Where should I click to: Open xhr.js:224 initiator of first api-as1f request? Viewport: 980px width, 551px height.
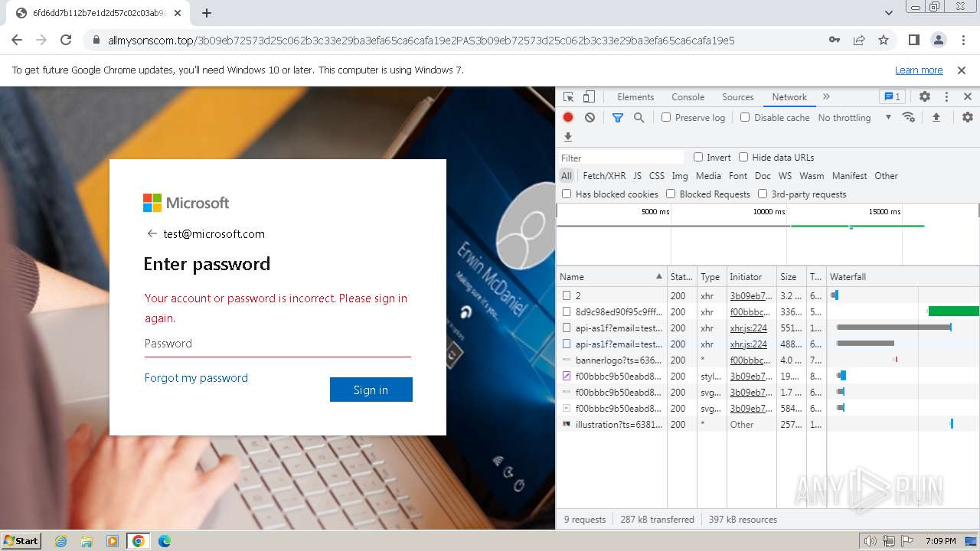click(749, 328)
